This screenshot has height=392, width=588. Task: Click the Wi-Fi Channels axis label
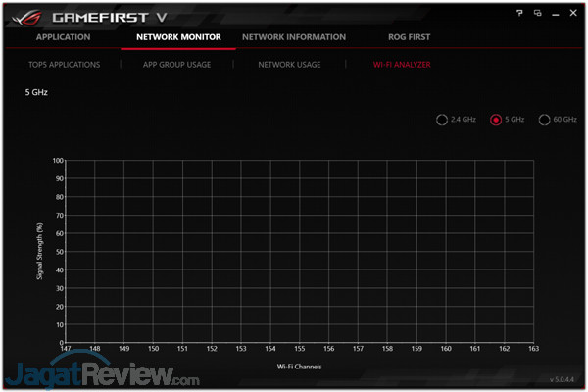[299, 367]
